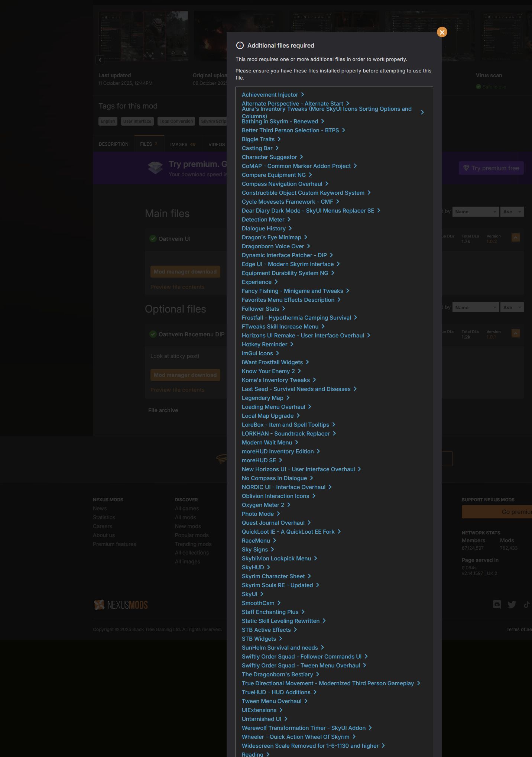532x757 pixels.
Task: Preview file contents of Oathvein UI
Action: coord(178,287)
